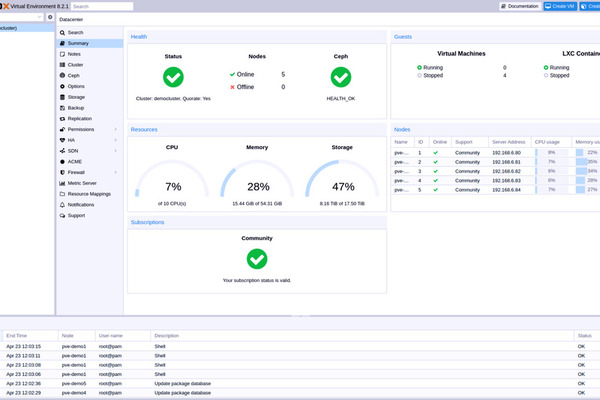Click the Offline nodes row
This screenshot has height=400, width=600.
tap(257, 87)
